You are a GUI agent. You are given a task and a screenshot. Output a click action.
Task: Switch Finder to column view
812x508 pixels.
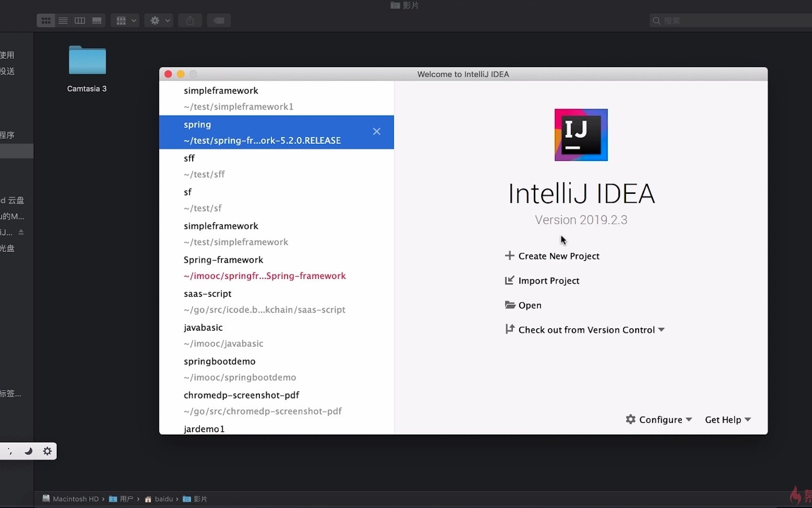point(80,21)
